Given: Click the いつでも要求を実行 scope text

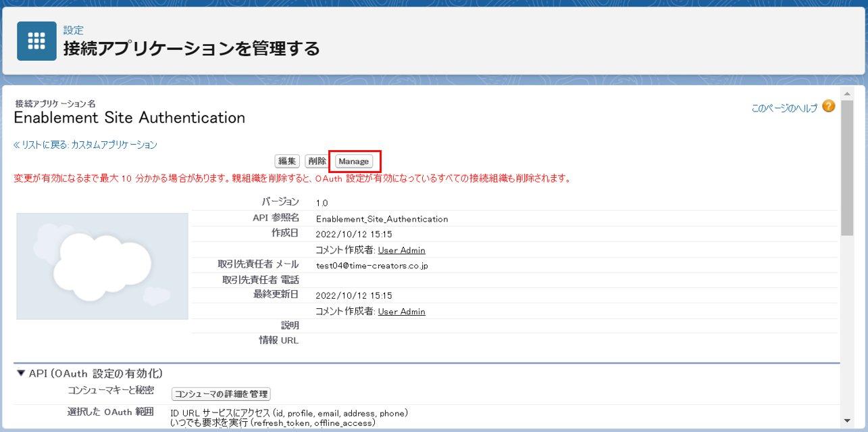Looking at the screenshot, I should [273, 423].
